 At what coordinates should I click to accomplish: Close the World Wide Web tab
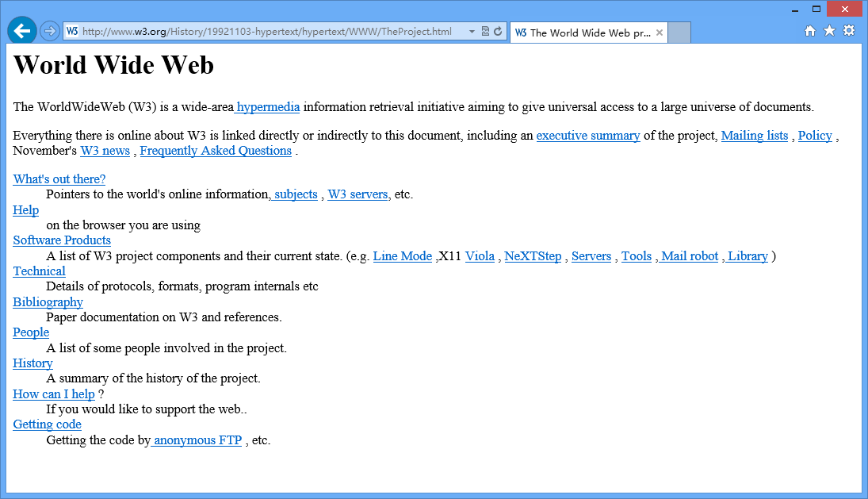click(660, 33)
